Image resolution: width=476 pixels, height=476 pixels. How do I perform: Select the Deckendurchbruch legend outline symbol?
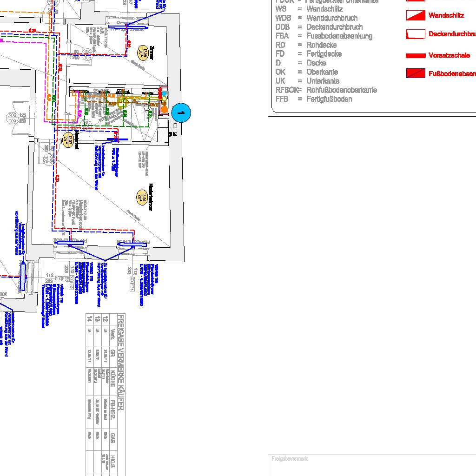(416, 34)
